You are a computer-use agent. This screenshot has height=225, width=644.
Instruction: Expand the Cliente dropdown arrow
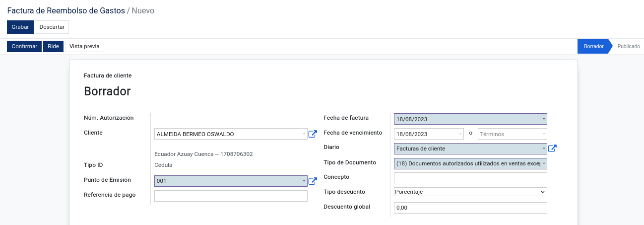(304, 134)
